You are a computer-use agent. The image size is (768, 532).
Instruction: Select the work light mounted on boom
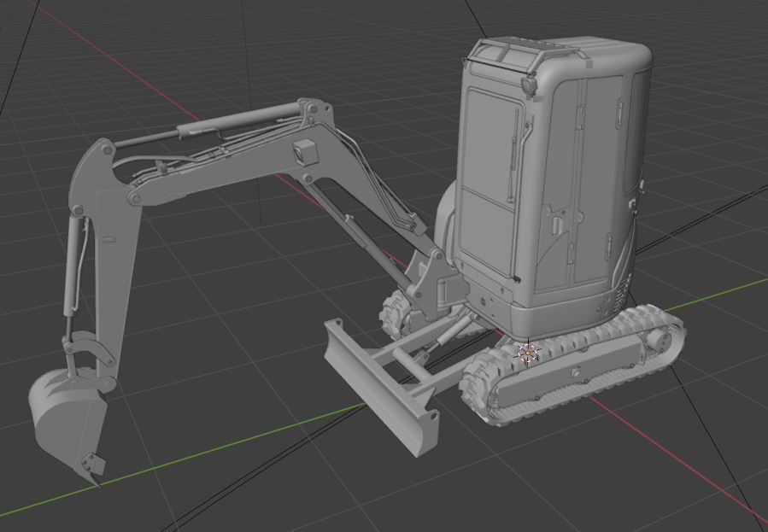tap(306, 151)
